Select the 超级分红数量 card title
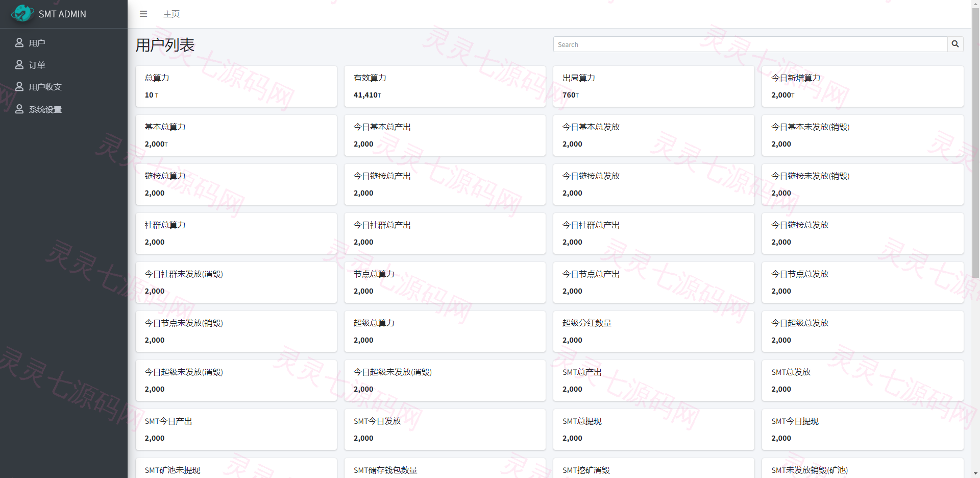 [587, 323]
